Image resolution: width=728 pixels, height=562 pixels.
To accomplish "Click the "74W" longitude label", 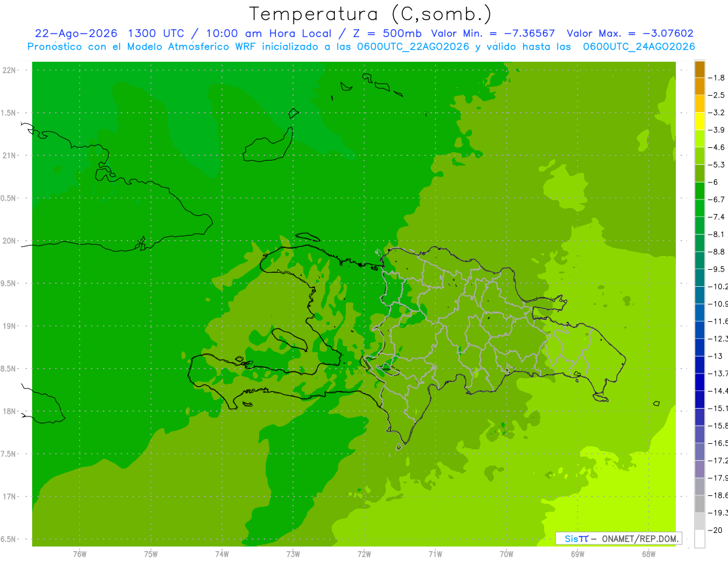I will pyautogui.click(x=222, y=554).
